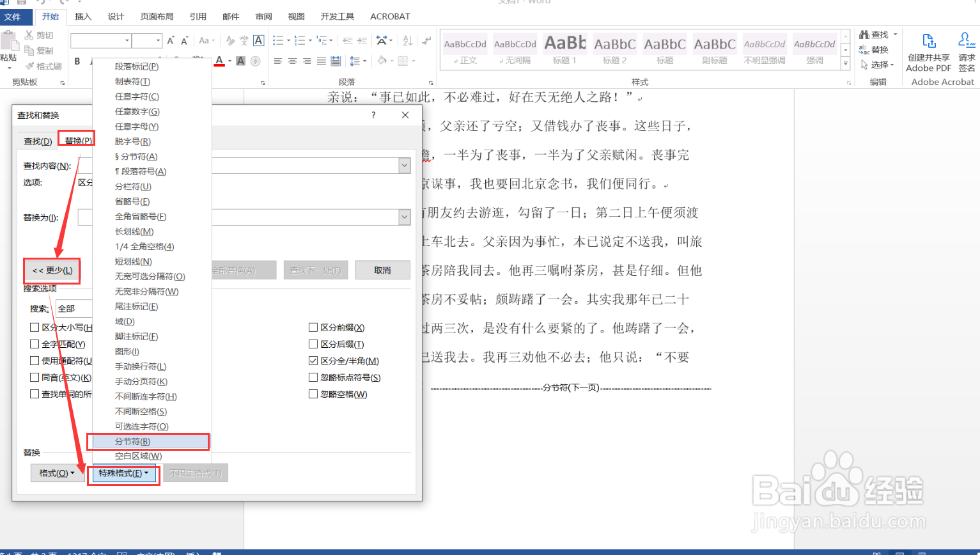The image size is (980, 555).
Task: Open the 特殊格式 dropdown button
Action: point(123,473)
